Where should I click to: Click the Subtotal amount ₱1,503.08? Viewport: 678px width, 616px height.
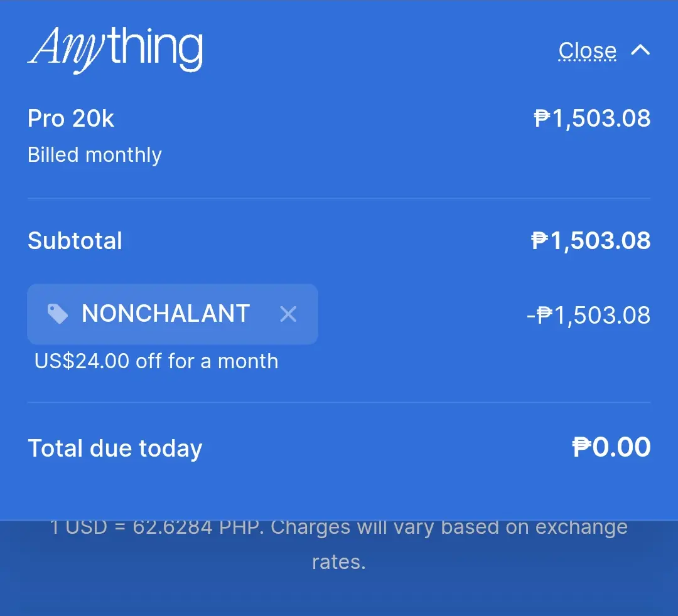(591, 241)
